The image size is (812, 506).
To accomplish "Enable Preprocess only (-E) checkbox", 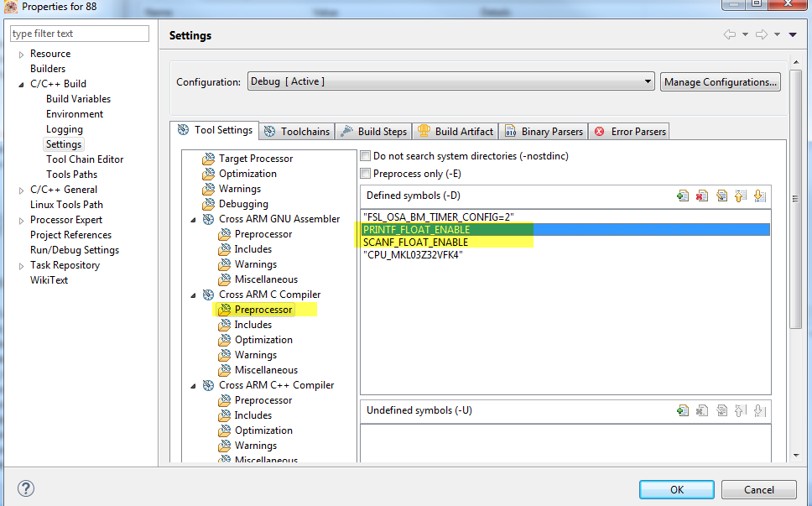I will (366, 174).
